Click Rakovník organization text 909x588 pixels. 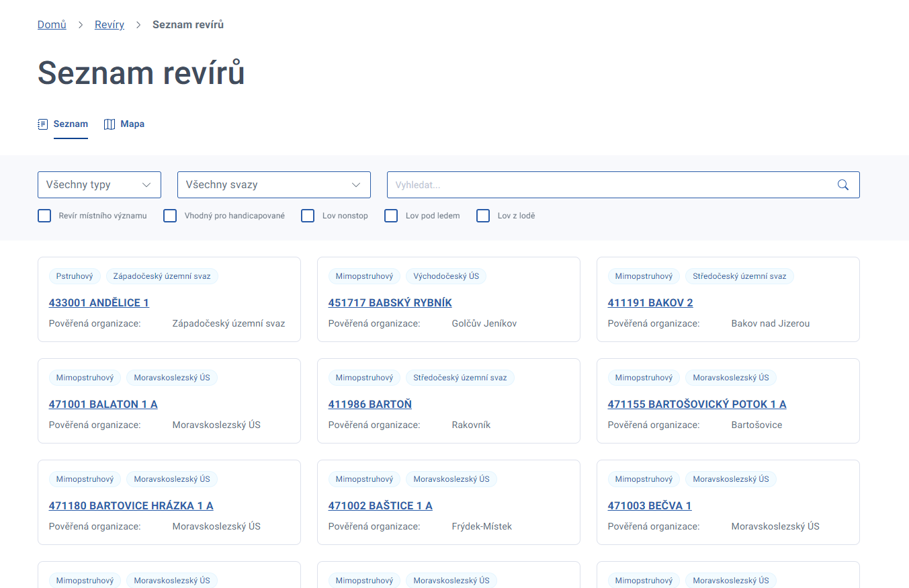[x=471, y=425]
